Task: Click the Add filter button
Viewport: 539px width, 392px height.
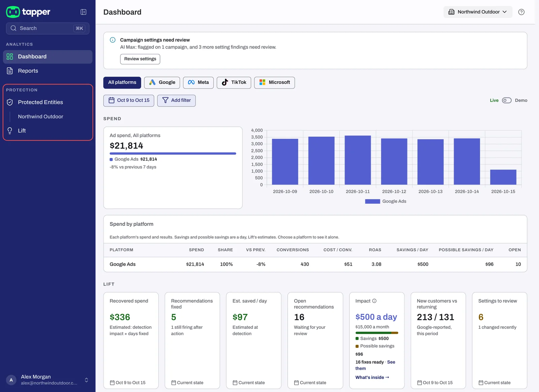Action: [177, 100]
